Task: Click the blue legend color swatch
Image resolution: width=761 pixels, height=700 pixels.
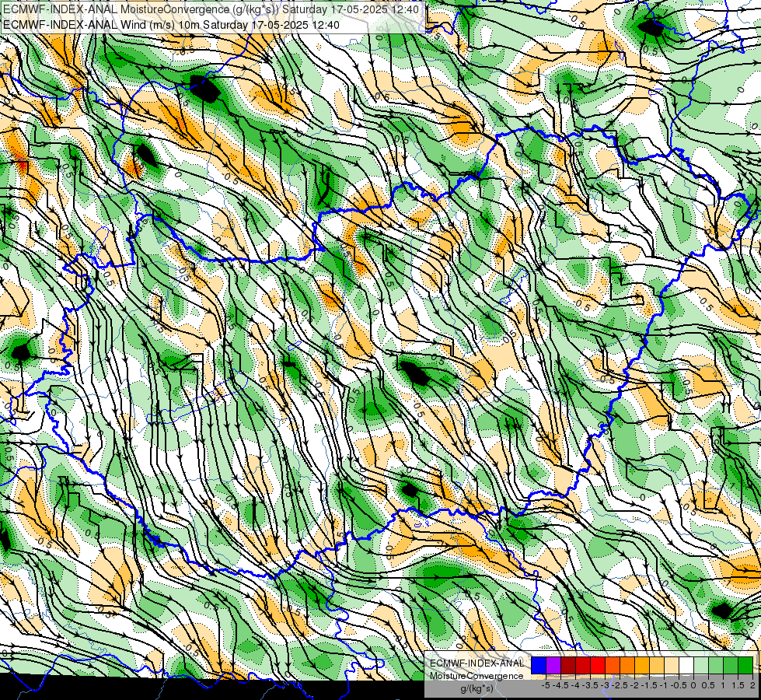Action: point(539,665)
